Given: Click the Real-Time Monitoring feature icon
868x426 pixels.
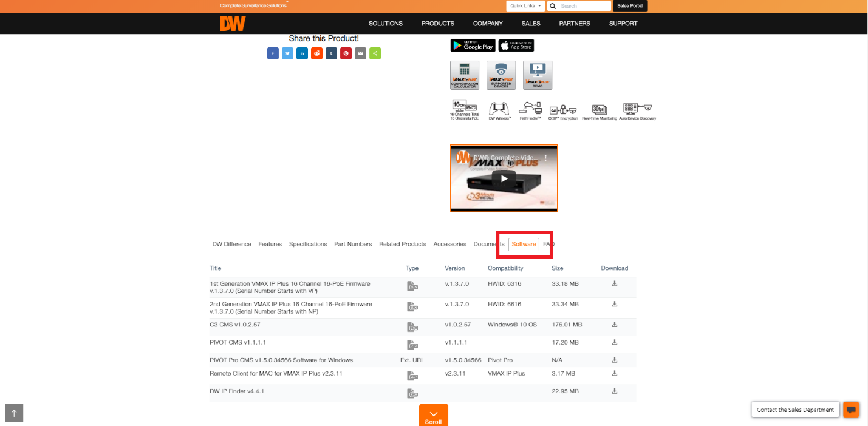Looking at the screenshot, I should (600, 111).
